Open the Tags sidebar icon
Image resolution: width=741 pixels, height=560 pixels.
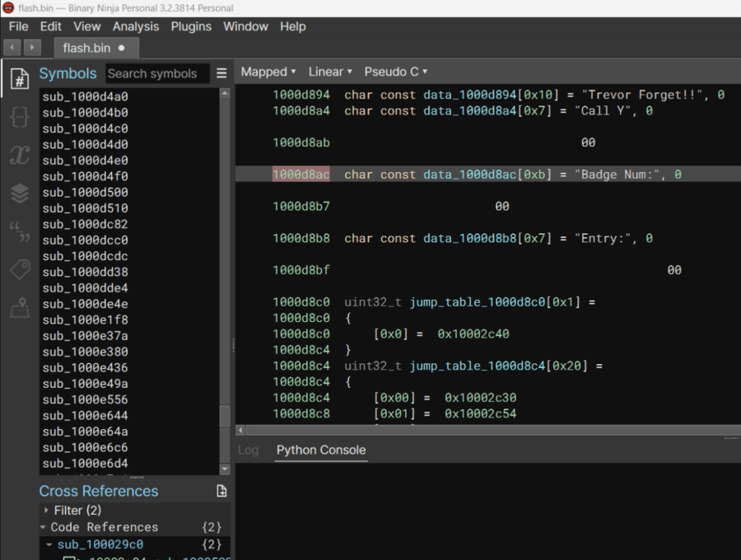pos(19,270)
